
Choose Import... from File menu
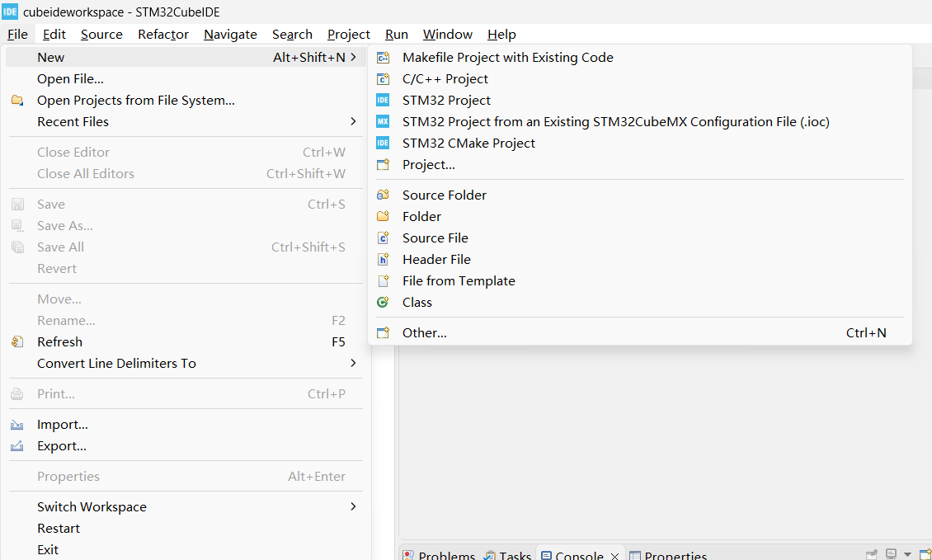tap(186, 425)
